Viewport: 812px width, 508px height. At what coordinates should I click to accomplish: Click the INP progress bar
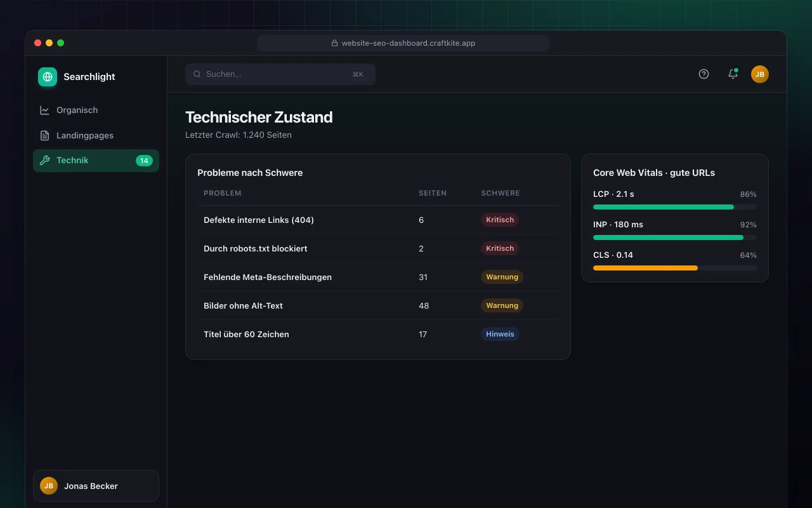click(x=675, y=237)
